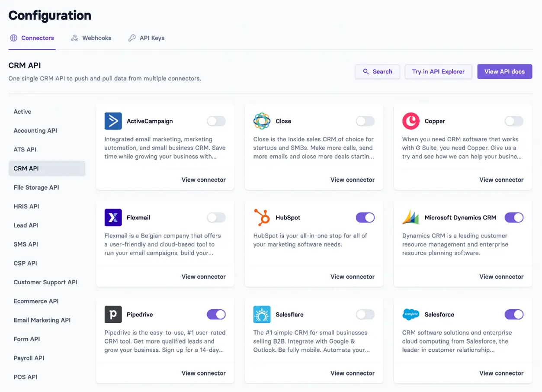The height and width of the screenshot is (392, 542).
Task: View connector for Pipedrive
Action: pyautogui.click(x=203, y=373)
